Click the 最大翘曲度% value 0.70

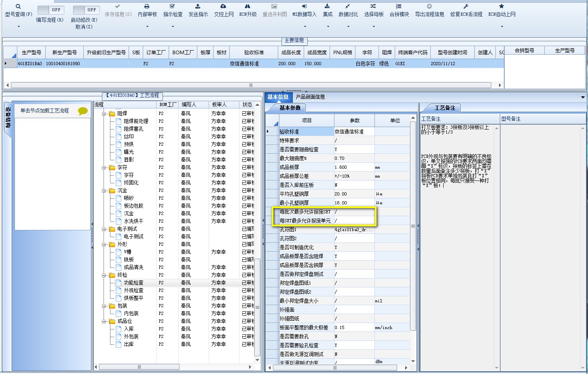354,158
